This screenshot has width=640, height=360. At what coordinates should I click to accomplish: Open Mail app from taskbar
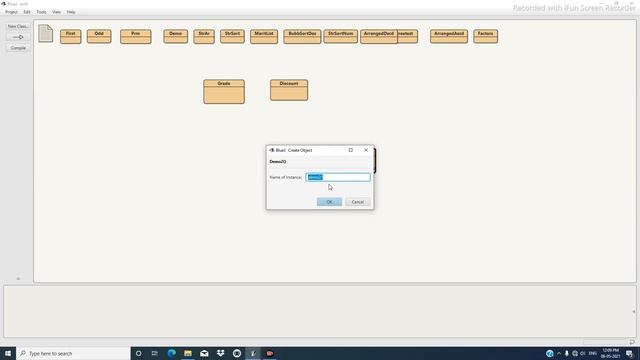pos(204,353)
